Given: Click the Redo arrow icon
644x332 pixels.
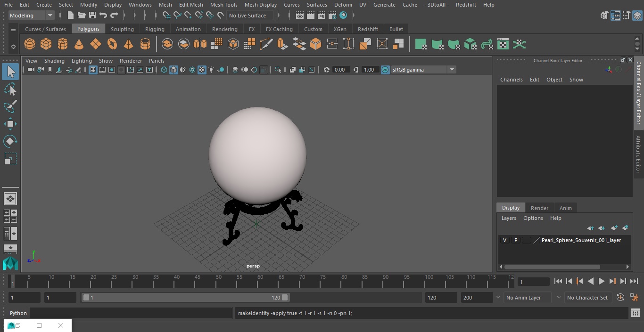Looking at the screenshot, I should 114,16.
